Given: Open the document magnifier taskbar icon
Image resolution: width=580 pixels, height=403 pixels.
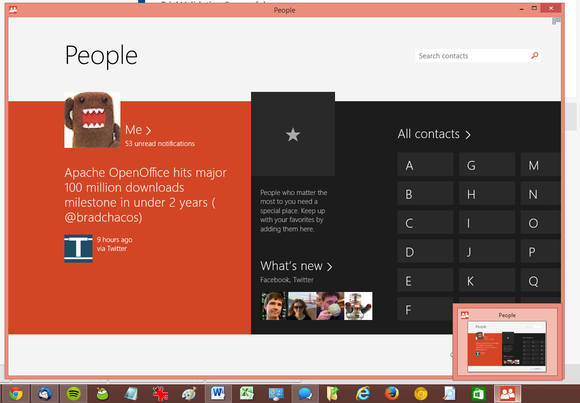Looking at the screenshot, I should [x=449, y=394].
